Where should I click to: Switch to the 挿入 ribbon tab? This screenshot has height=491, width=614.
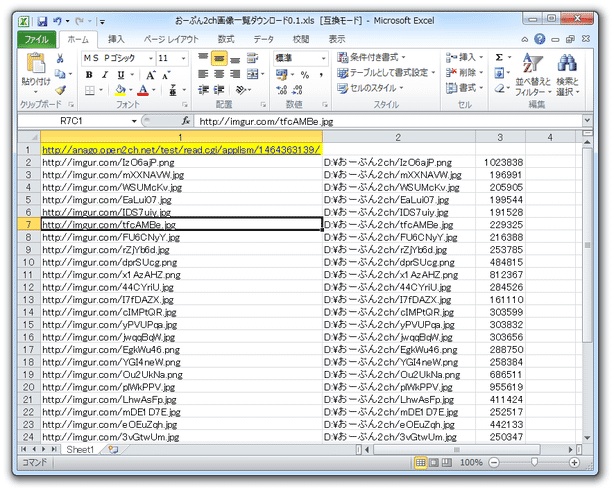click(116, 39)
